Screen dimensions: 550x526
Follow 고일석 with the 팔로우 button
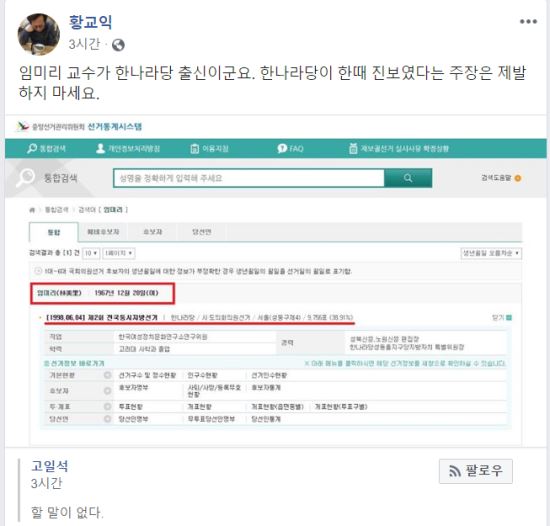(x=476, y=471)
